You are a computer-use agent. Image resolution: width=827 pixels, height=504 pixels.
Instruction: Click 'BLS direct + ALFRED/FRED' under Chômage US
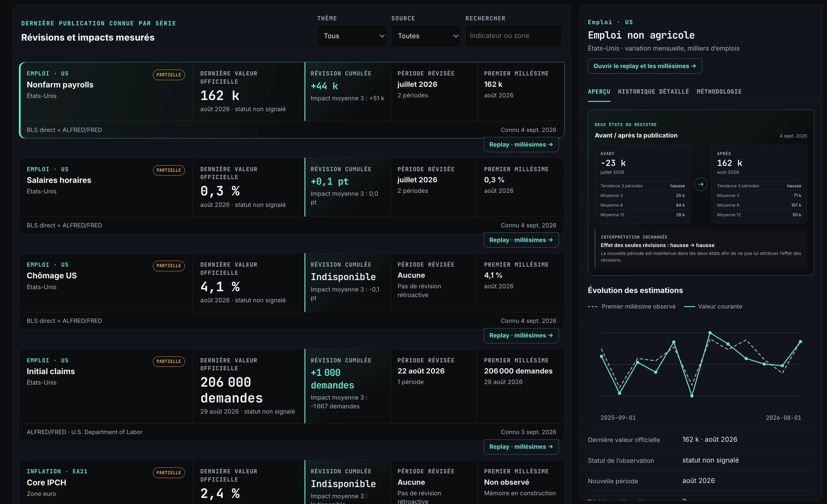pyautogui.click(x=64, y=321)
